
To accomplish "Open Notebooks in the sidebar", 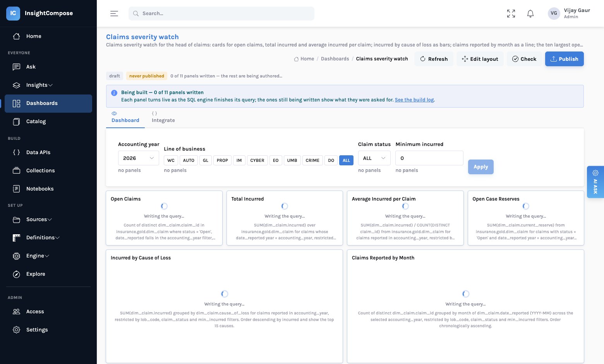I will click(x=48, y=189).
